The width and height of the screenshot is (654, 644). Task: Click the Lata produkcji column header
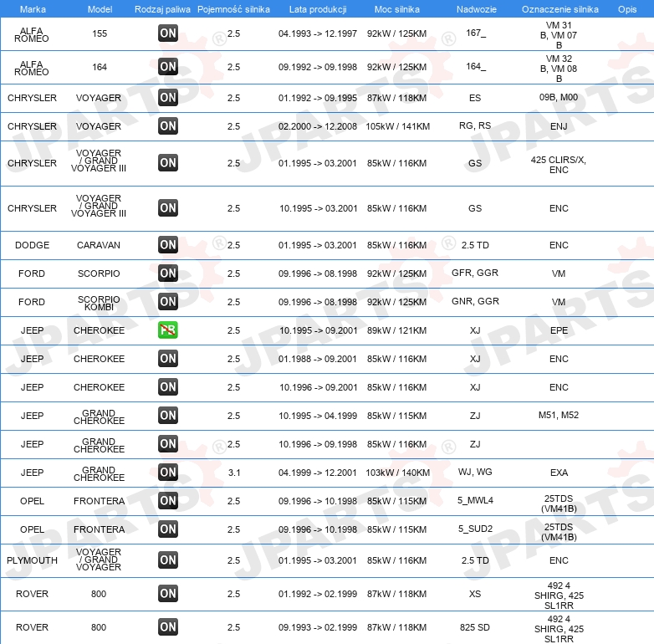(x=318, y=9)
